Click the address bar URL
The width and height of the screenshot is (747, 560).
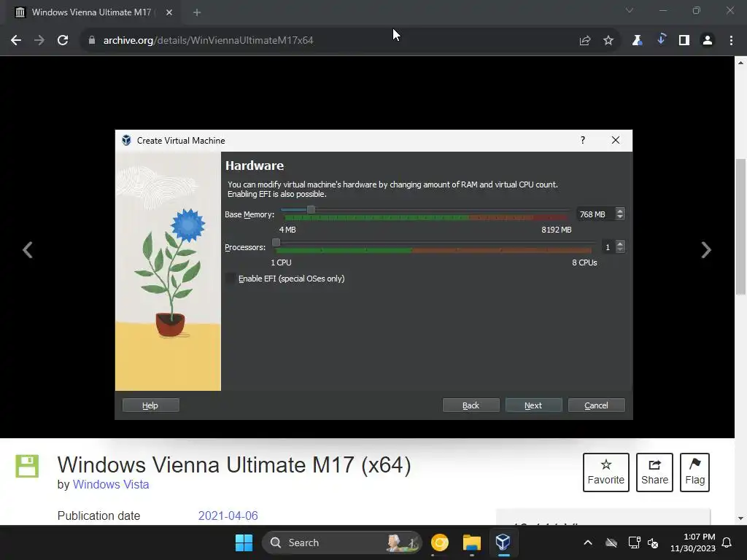coord(208,41)
